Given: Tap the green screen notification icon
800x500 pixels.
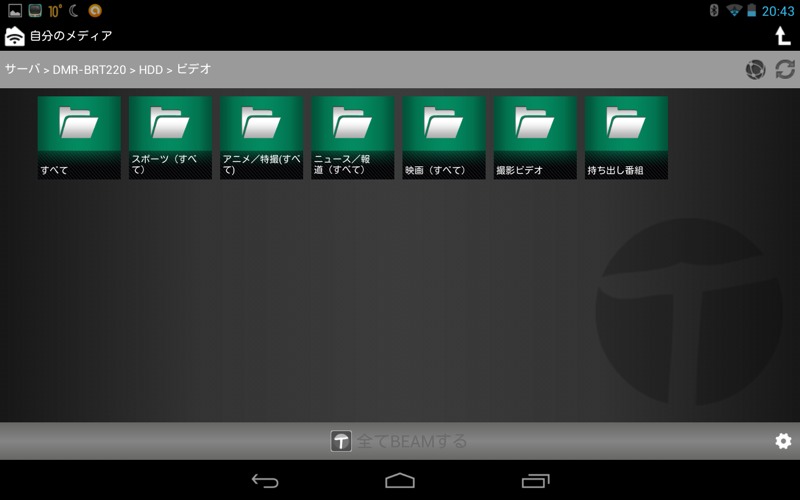Looking at the screenshot, I should click(x=35, y=10).
